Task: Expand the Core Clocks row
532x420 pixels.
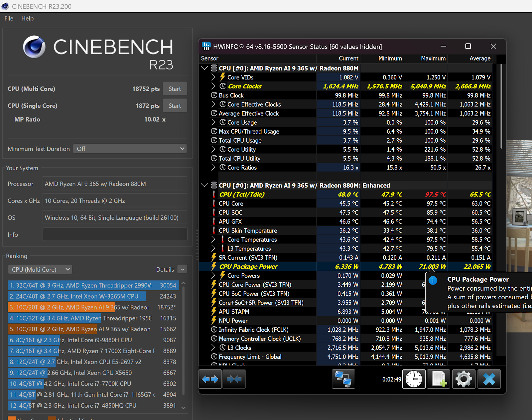Action: (213, 86)
